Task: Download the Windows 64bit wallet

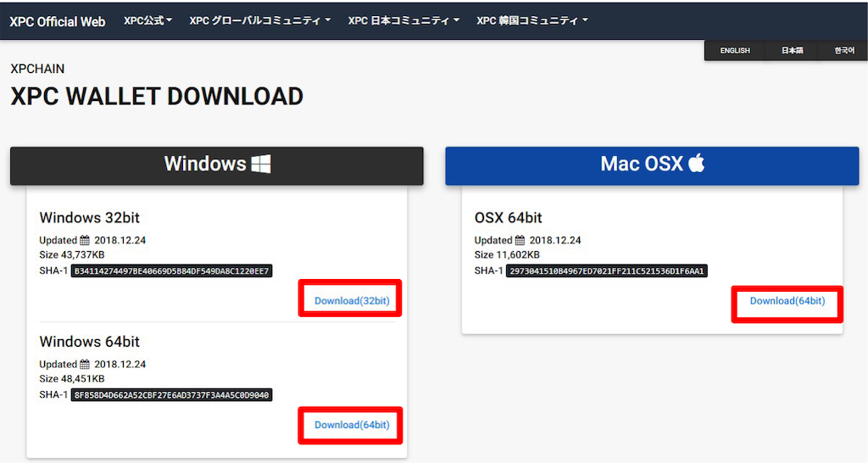Action: point(352,425)
